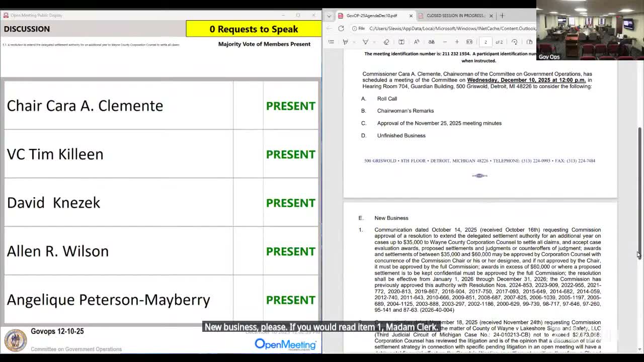
Task: Click Approval of November 25 minutes item
Action: pyautogui.click(x=439, y=123)
